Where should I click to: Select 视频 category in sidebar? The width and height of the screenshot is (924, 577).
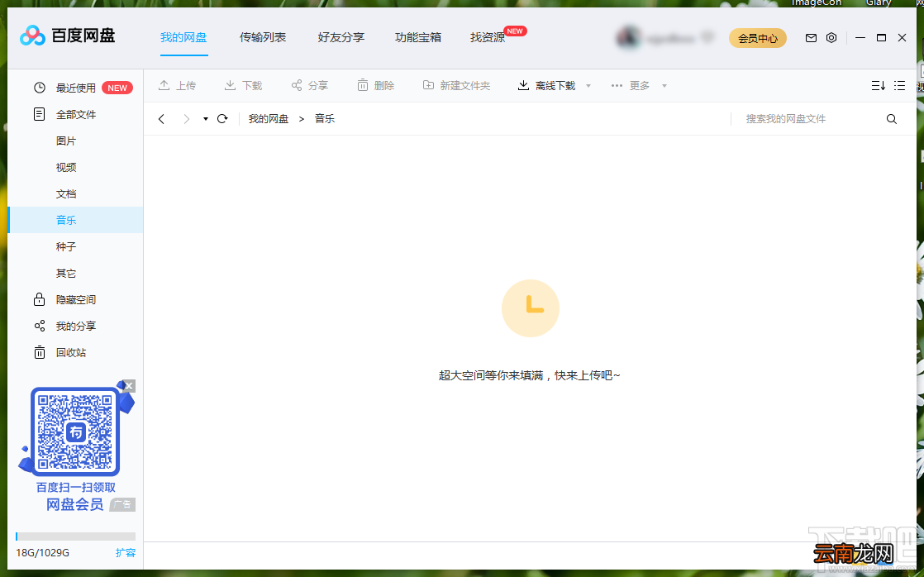coord(66,167)
